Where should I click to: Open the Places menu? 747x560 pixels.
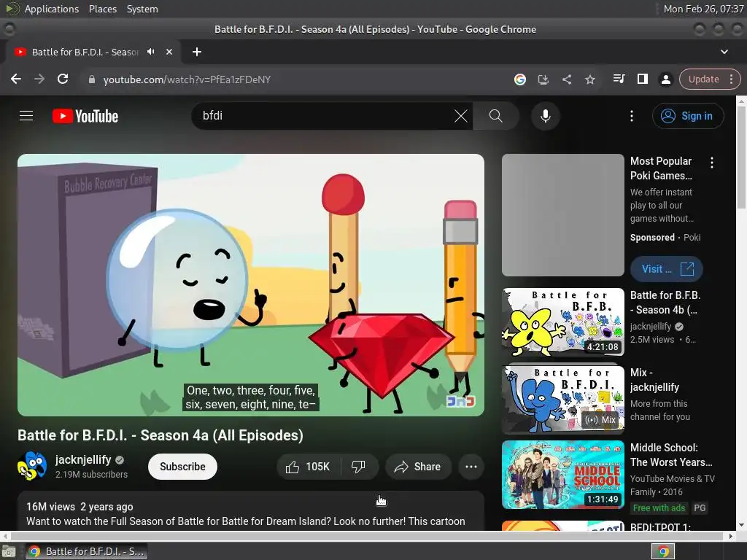102,9
